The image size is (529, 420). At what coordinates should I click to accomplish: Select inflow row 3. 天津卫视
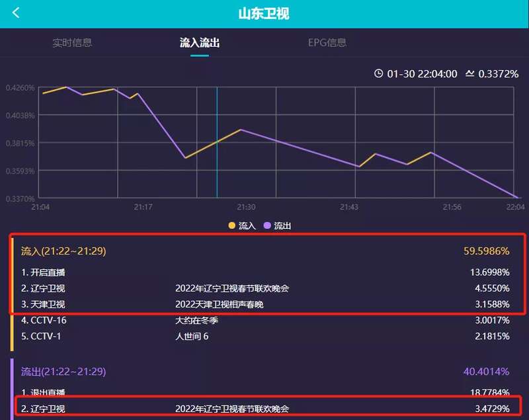(x=265, y=304)
